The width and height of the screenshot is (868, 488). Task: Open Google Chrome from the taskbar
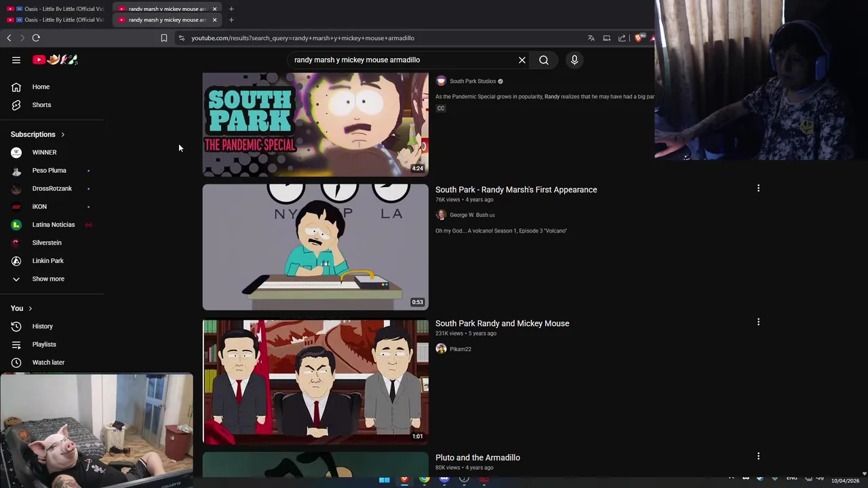click(x=425, y=480)
